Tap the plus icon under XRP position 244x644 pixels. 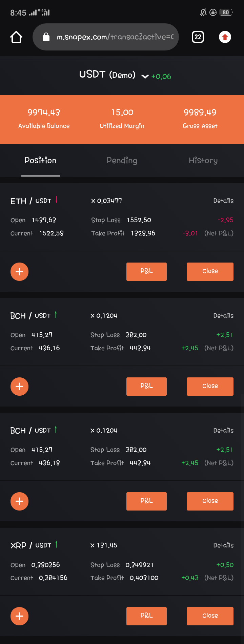(x=19, y=616)
